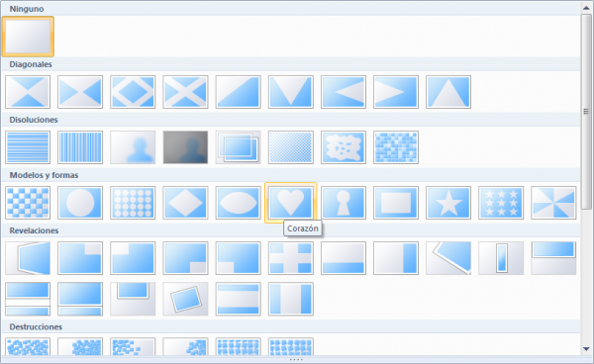Select the reveal with bottom-left corner cutout
Screen dimensions: 594x364
tap(239, 258)
